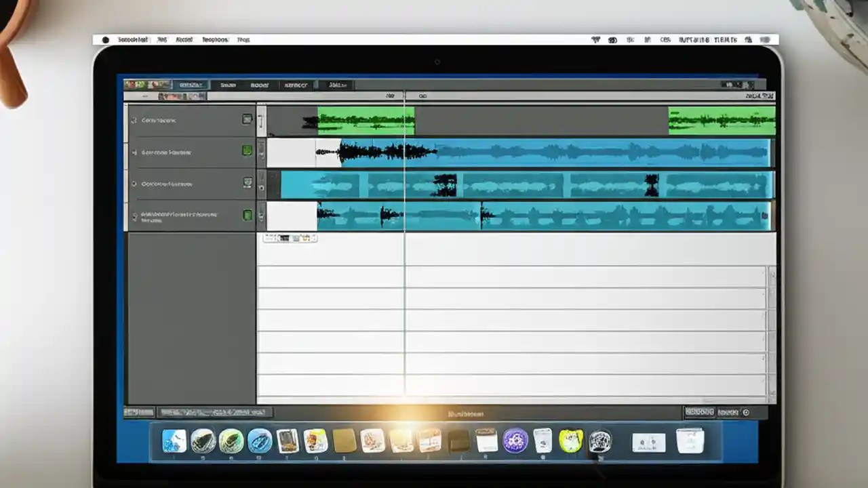This screenshot has width=868, height=488.
Task: Toggle solo on the second audio track
Action: point(134,152)
